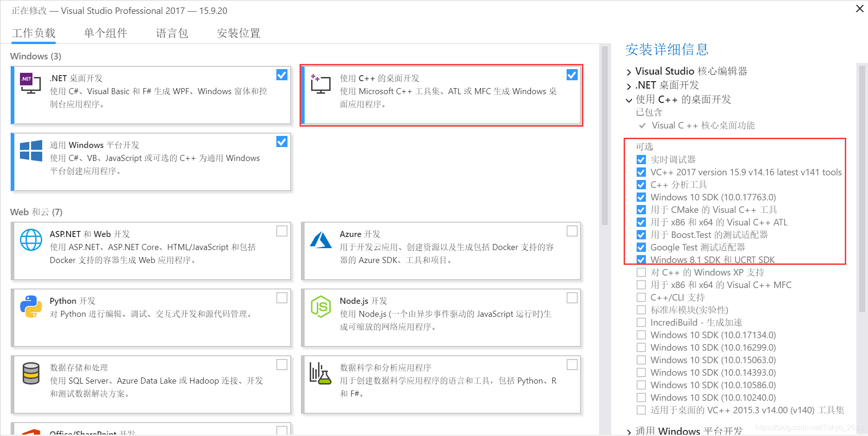The width and height of the screenshot is (868, 436).
Task: Click the Node.js 开发 logo icon
Action: click(321, 307)
